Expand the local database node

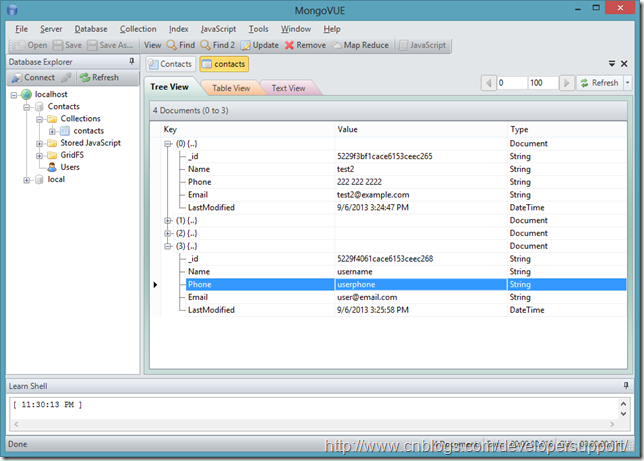(26, 179)
